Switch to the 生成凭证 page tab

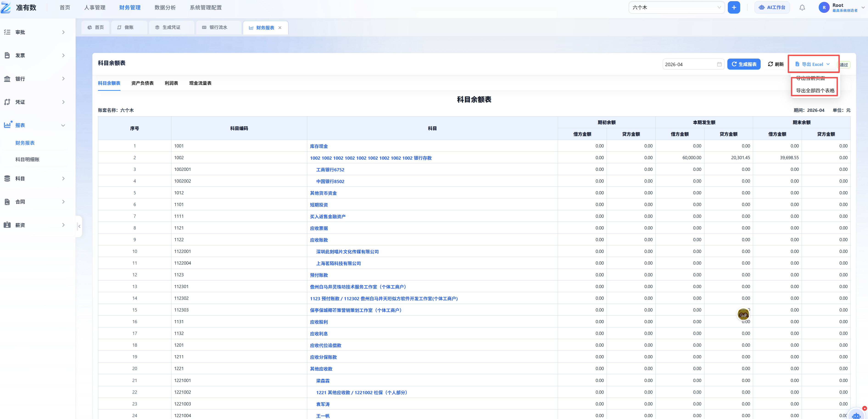click(171, 27)
